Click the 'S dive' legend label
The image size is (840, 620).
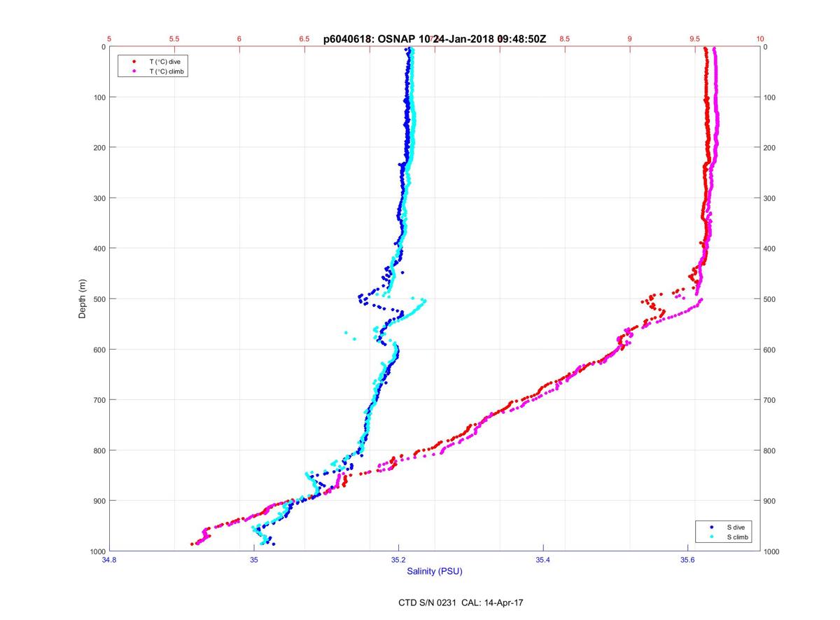[x=735, y=527]
